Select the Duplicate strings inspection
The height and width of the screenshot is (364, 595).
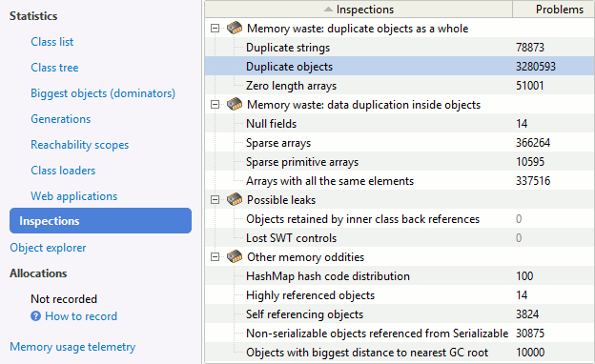400,48
